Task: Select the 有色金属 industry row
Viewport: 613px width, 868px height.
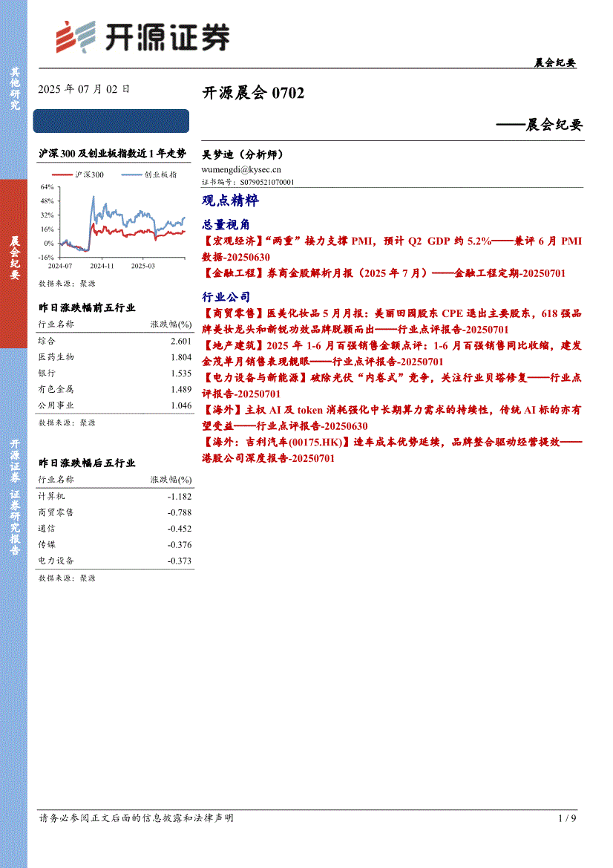Action: [x=115, y=389]
